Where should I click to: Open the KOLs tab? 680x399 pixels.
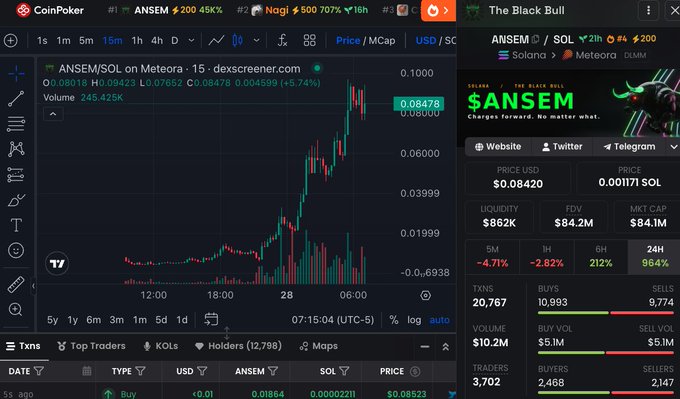(160, 346)
